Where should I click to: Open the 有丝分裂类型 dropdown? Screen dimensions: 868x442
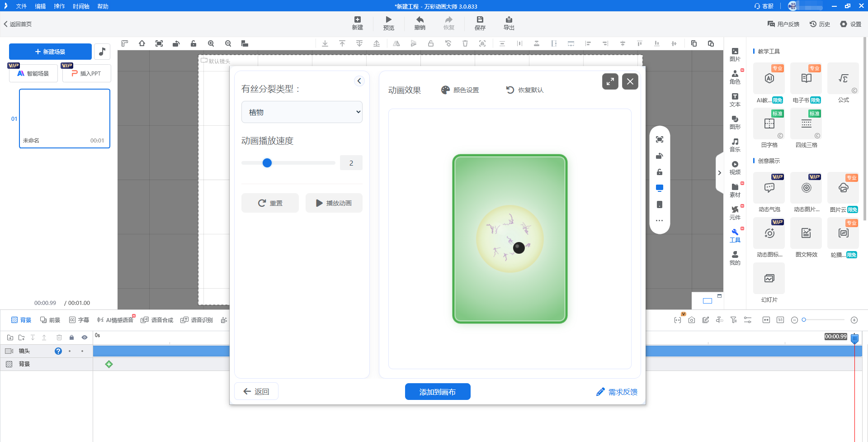tap(302, 112)
